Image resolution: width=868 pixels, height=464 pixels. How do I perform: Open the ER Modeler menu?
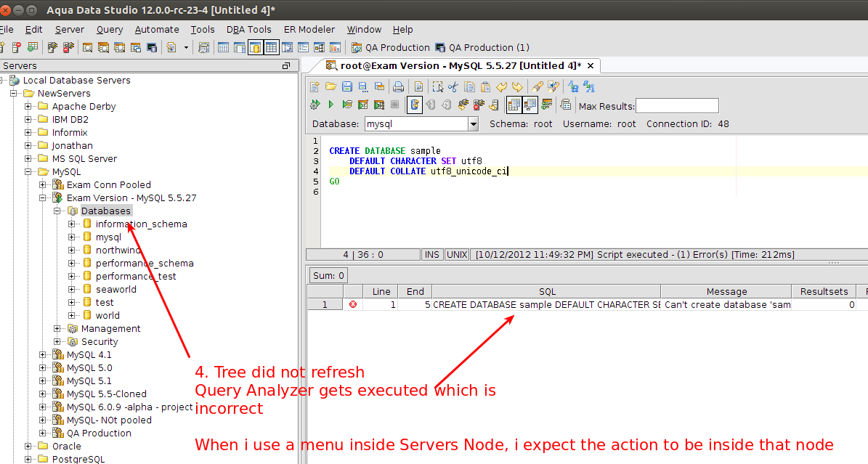coord(309,30)
